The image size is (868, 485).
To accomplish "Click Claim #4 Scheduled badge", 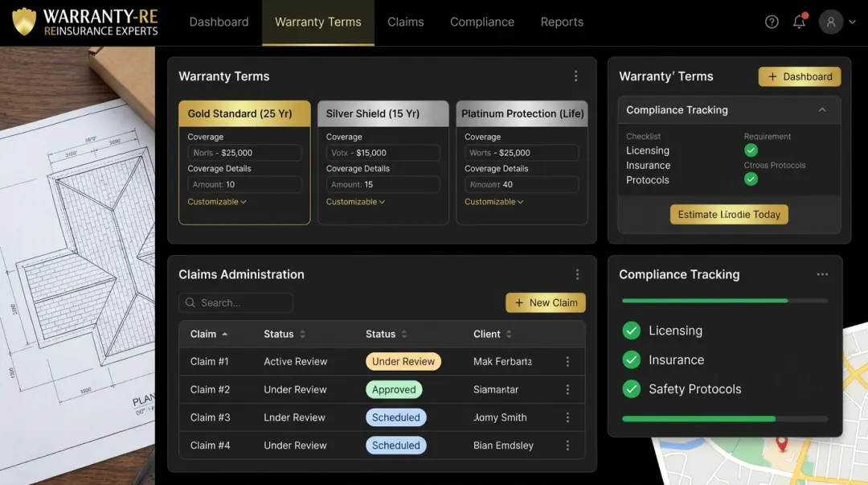I will point(395,446).
